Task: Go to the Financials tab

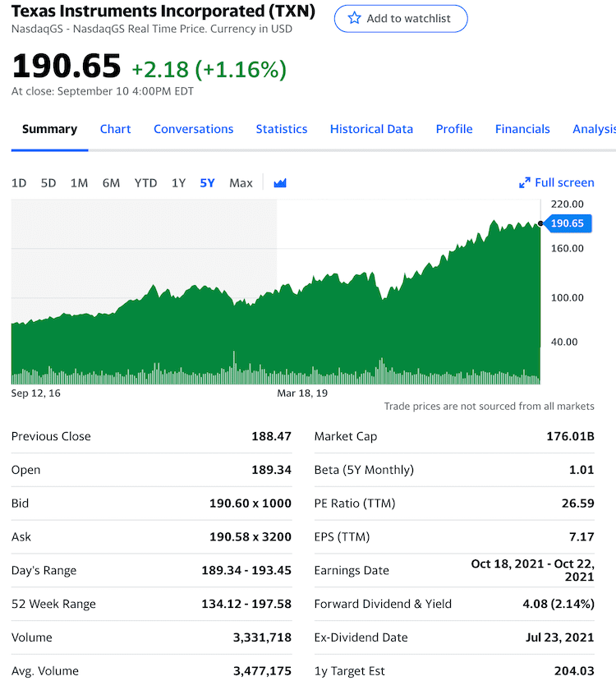Action: pyautogui.click(x=522, y=129)
